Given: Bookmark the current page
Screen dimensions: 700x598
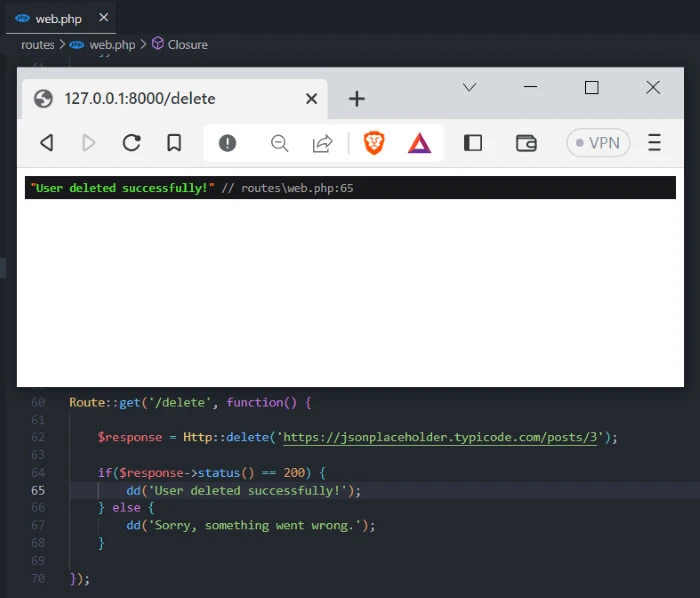Looking at the screenshot, I should click(174, 143).
